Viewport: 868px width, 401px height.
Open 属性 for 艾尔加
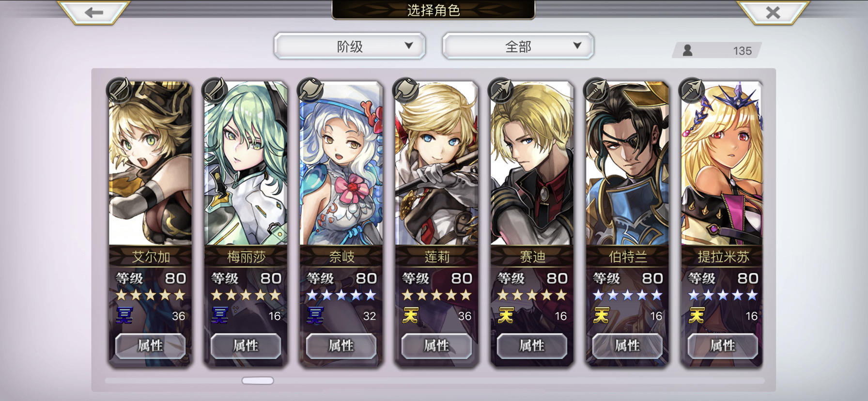150,346
